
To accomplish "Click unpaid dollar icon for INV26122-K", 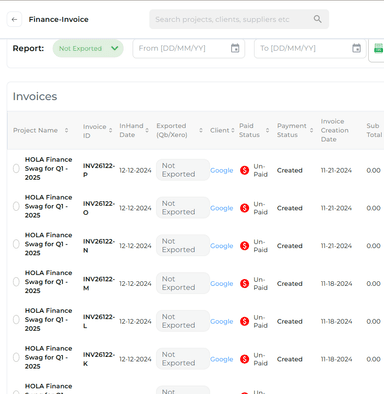I will [x=245, y=359].
